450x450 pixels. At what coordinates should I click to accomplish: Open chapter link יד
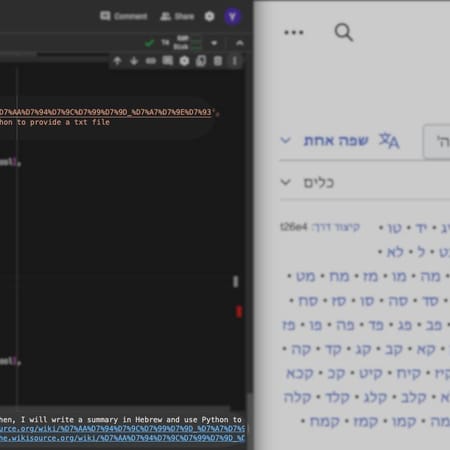pyautogui.click(x=421, y=228)
